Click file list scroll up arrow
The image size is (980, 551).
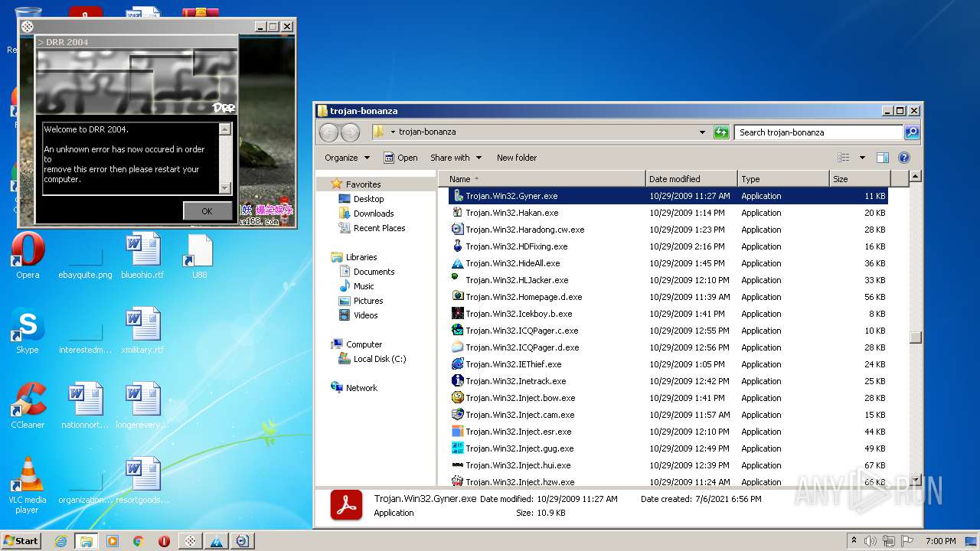pos(915,177)
